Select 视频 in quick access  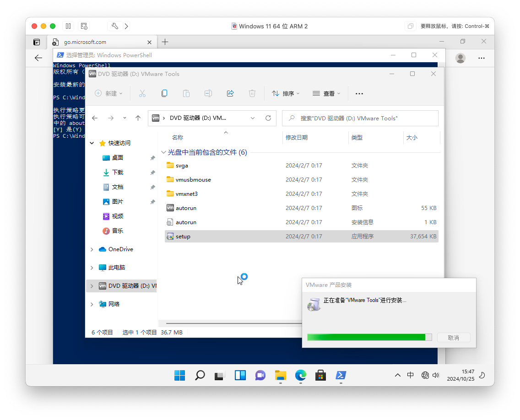click(117, 216)
